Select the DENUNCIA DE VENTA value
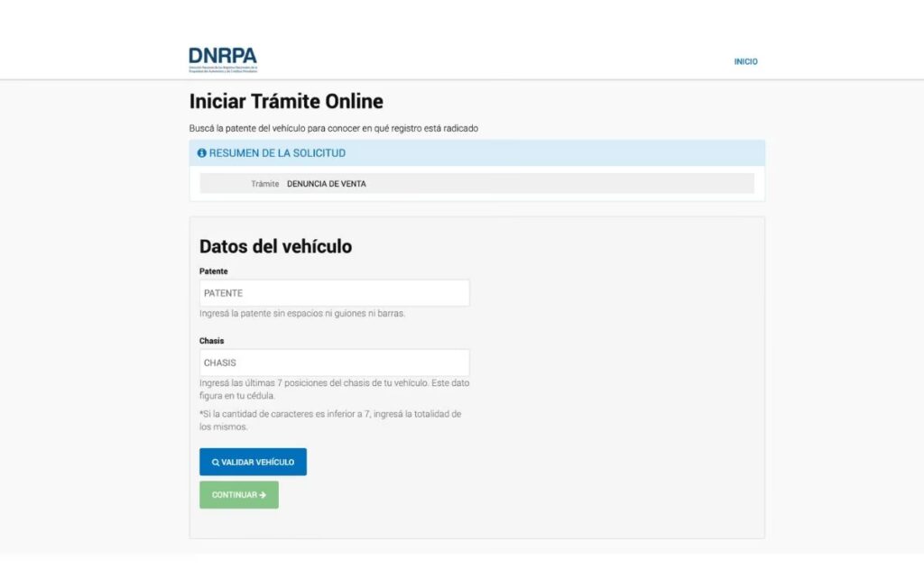The width and height of the screenshot is (924, 569). (x=326, y=184)
